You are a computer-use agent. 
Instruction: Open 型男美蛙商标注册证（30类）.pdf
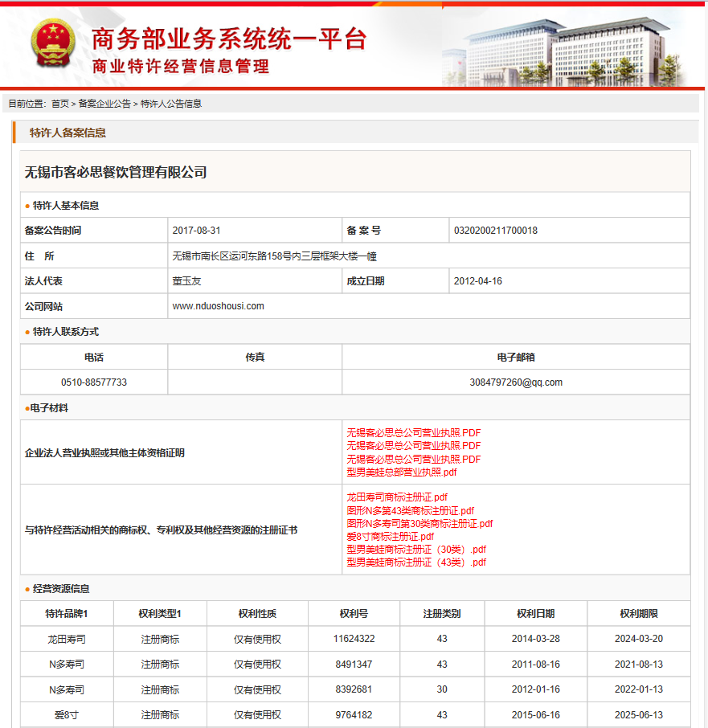(416, 550)
